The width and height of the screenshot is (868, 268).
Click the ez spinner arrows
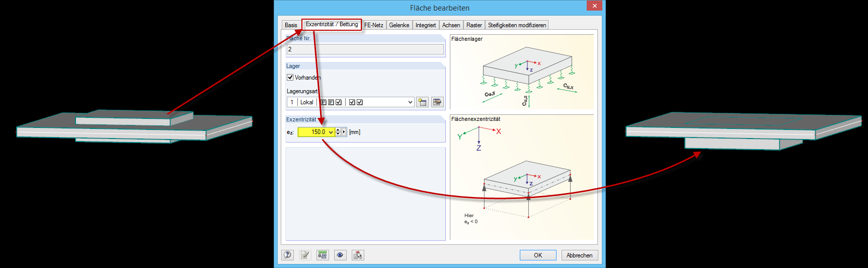338,132
